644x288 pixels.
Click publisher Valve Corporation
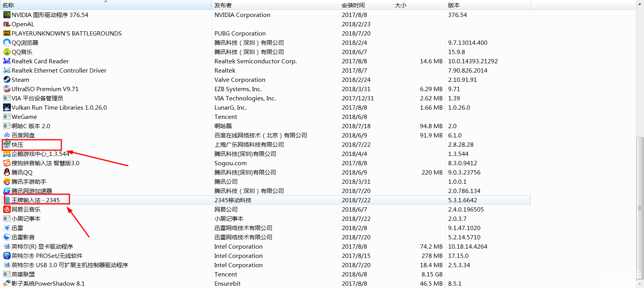coord(240,80)
